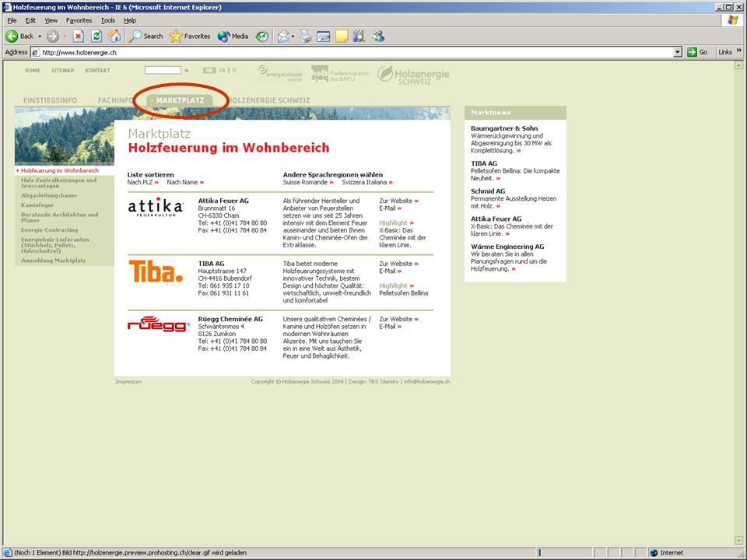747x560 pixels.
Task: Expand the Links toolbar chevron
Action: tap(739, 51)
